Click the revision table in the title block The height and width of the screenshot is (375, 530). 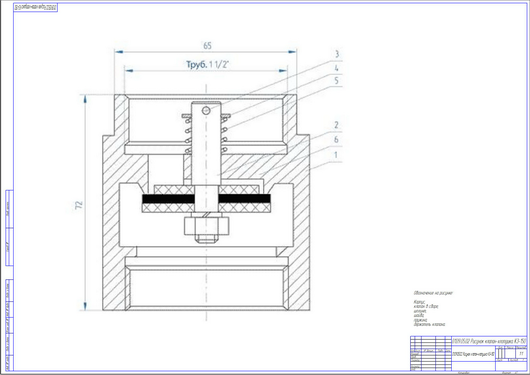click(431, 353)
